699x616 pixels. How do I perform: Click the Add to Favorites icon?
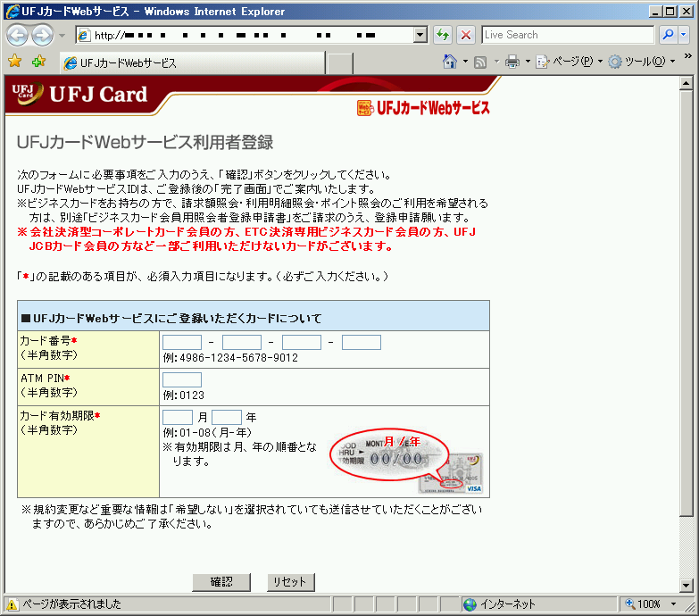(38, 61)
